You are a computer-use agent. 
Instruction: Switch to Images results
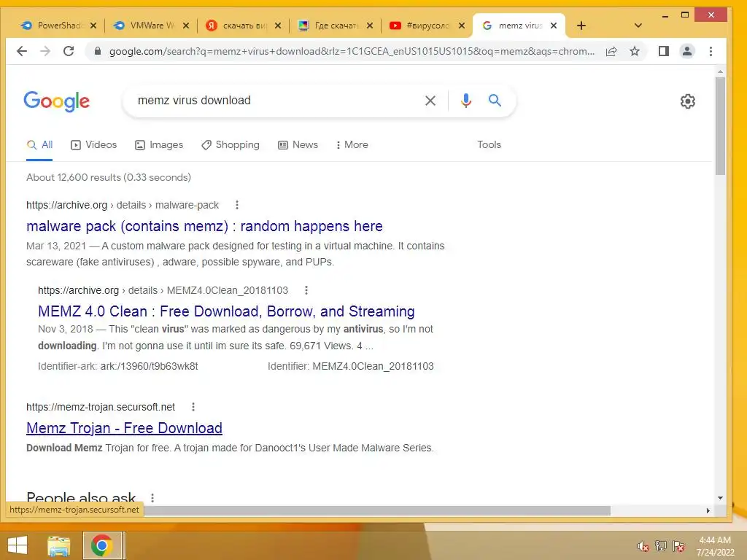tap(159, 145)
